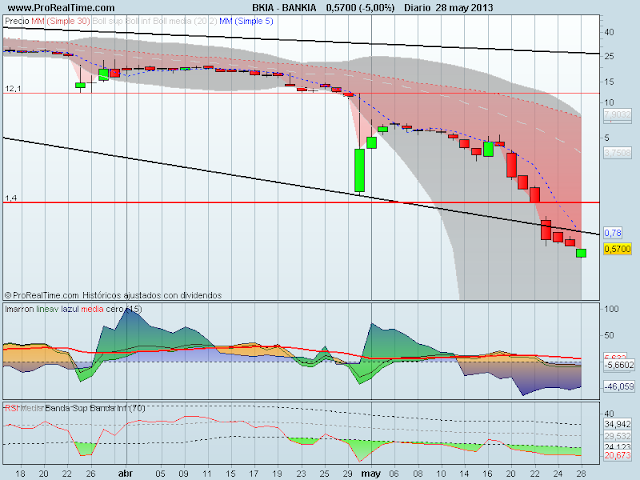640x480 pixels.
Task: Select the lineav indicator legend label
Action: (48, 309)
